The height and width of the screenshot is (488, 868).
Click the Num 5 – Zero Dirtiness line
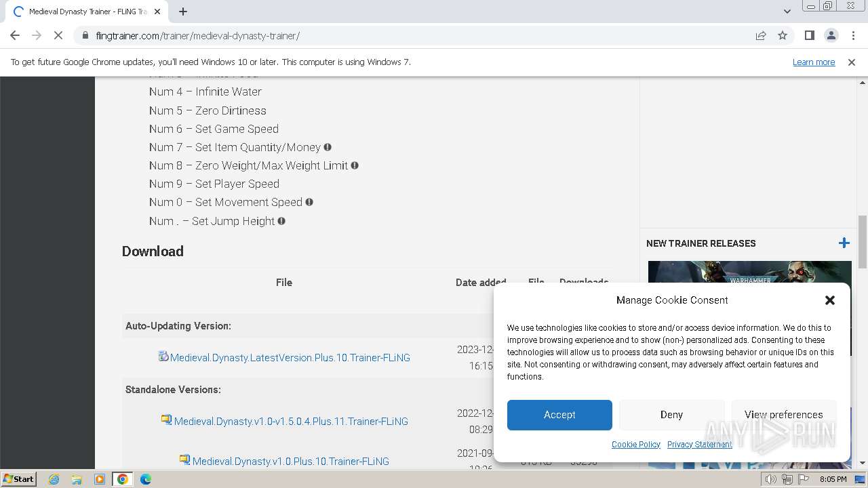pyautogui.click(x=208, y=110)
